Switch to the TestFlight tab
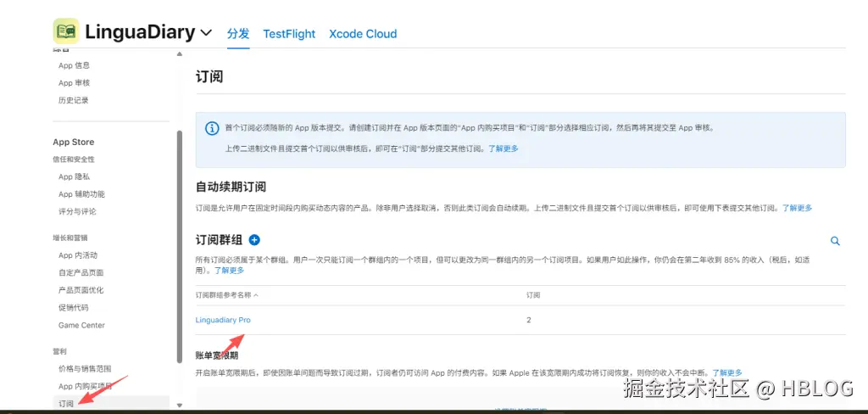 tap(289, 34)
